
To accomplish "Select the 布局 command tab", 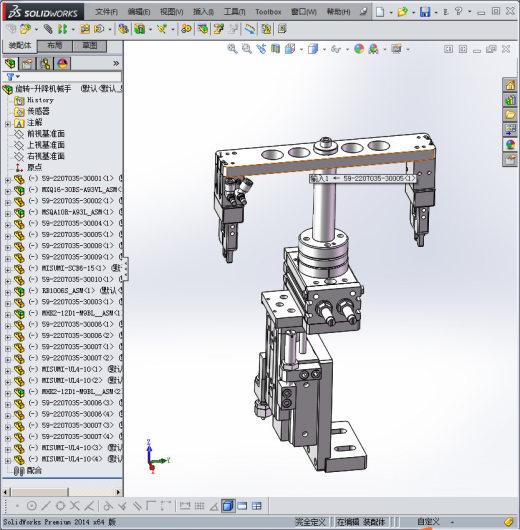I will pyautogui.click(x=55, y=46).
